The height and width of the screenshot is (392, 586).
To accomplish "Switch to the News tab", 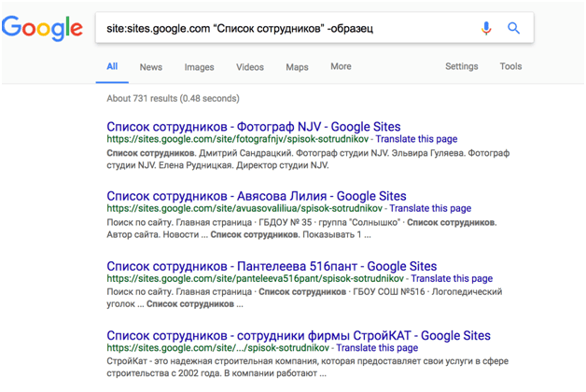I will click(x=150, y=67).
